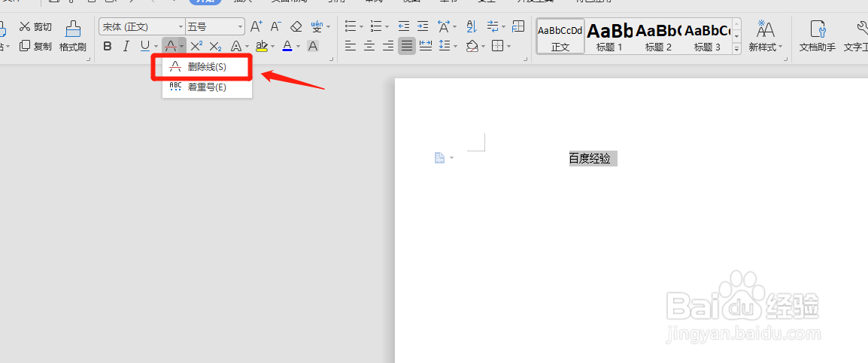Screen dimensions: 868x363
Task: Apply the 标题 1 style
Action: tap(609, 37)
